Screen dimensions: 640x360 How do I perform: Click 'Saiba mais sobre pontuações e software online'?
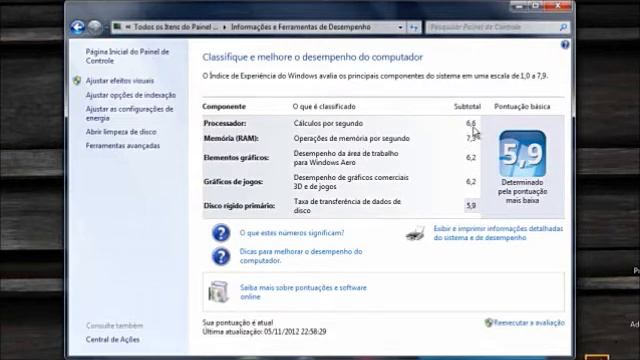[303, 292]
